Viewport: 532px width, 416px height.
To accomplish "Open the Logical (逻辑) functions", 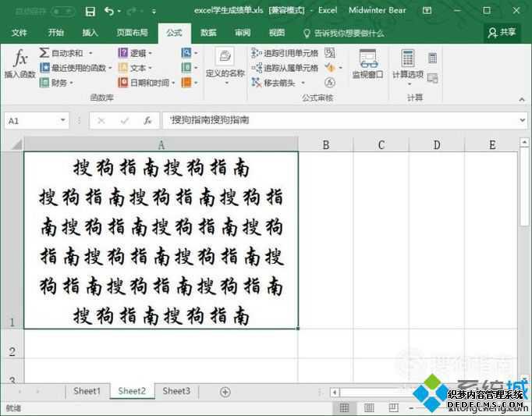I will click(133, 53).
